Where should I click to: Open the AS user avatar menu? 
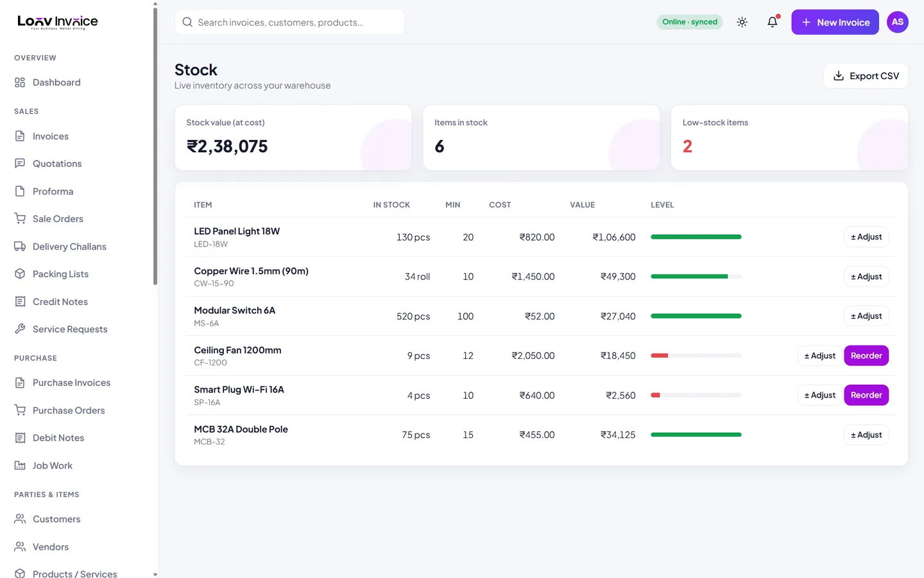pos(898,22)
